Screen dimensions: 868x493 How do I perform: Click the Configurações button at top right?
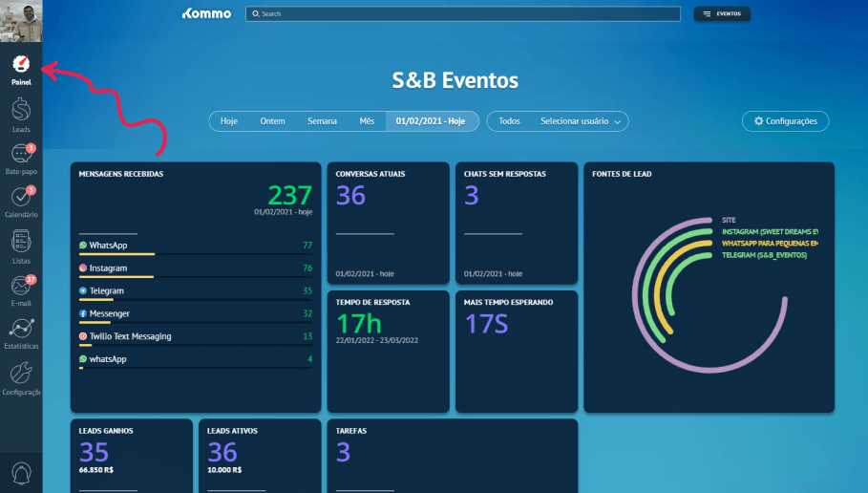click(785, 121)
